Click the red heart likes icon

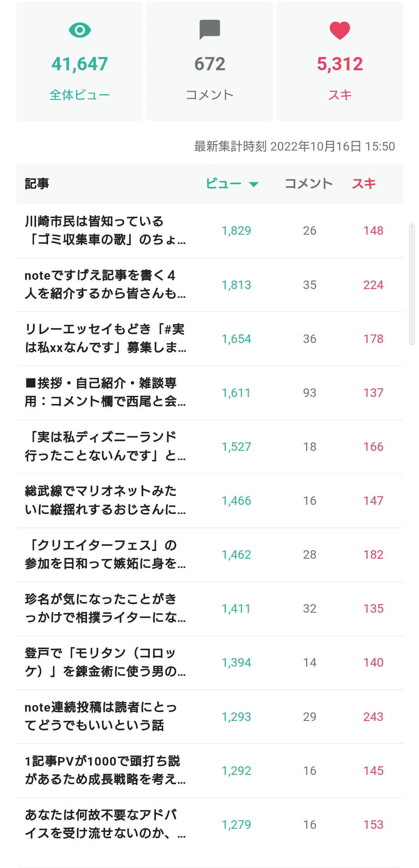tap(340, 31)
